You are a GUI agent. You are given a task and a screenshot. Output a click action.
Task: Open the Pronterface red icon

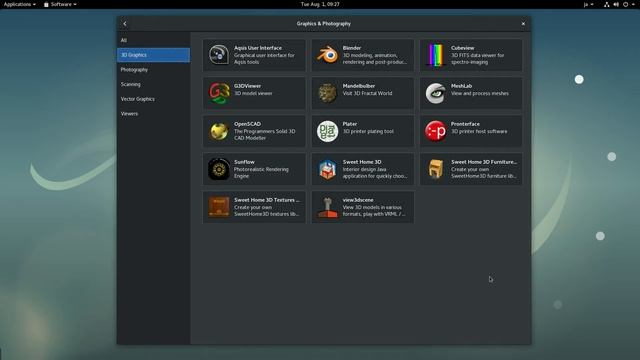pos(436,131)
